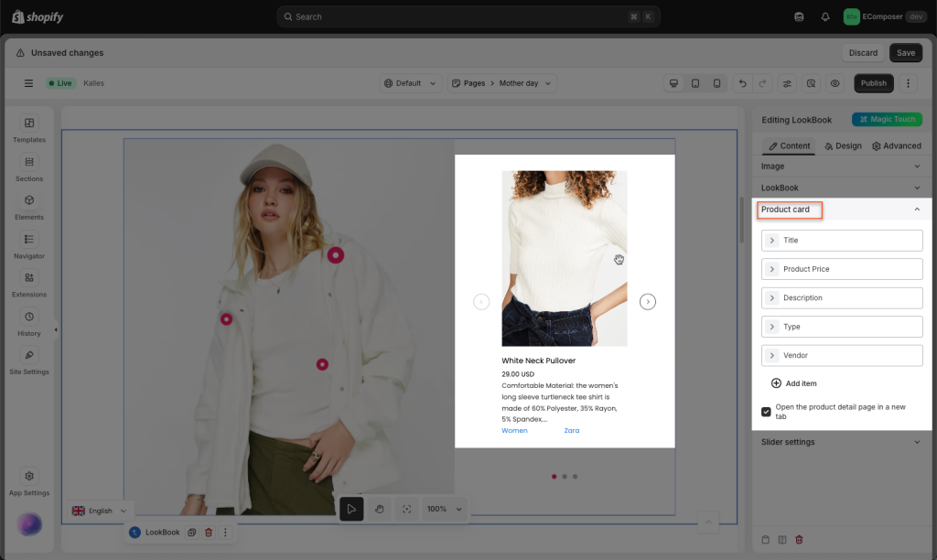Switch to the Advanced tab
Image resolution: width=937 pixels, height=560 pixels.
pyautogui.click(x=896, y=145)
